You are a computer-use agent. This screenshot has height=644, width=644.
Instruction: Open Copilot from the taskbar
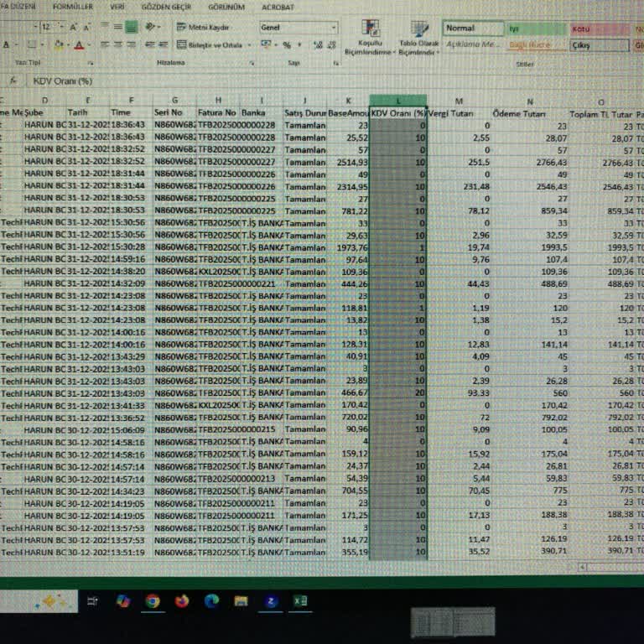coord(122,601)
